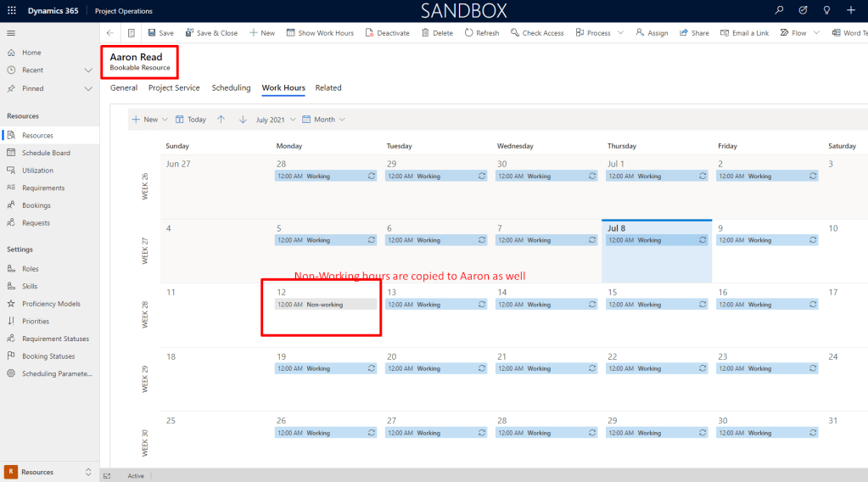Open the Resources area switcher at bottom
Screen dimensions: 868x482
click(x=49, y=472)
